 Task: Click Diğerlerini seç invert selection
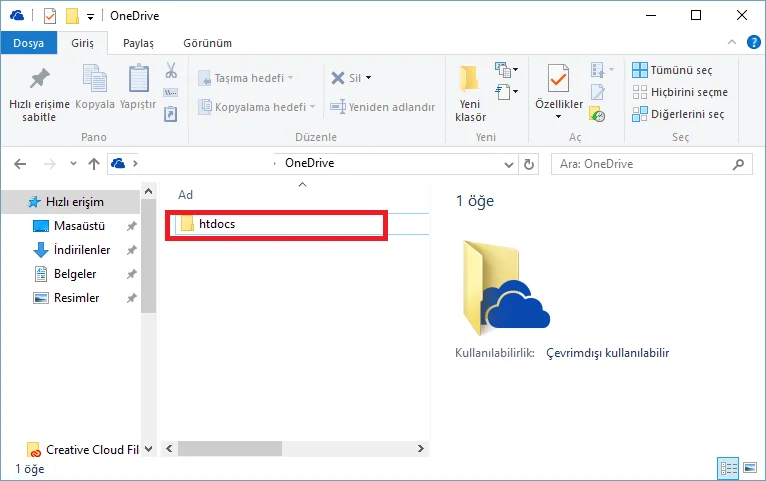coord(678,114)
